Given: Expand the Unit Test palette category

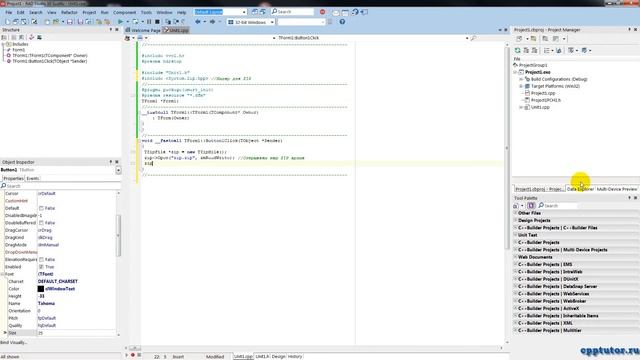Looking at the screenshot, I should tap(515, 235).
